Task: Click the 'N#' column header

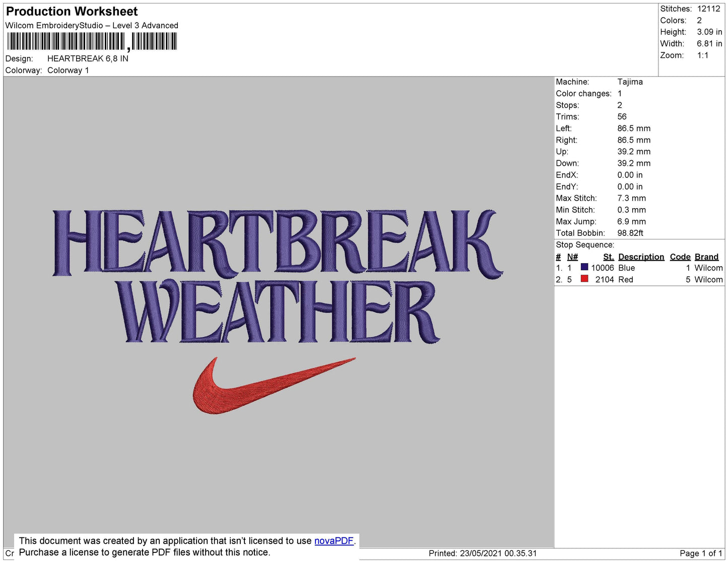Action: pos(572,257)
